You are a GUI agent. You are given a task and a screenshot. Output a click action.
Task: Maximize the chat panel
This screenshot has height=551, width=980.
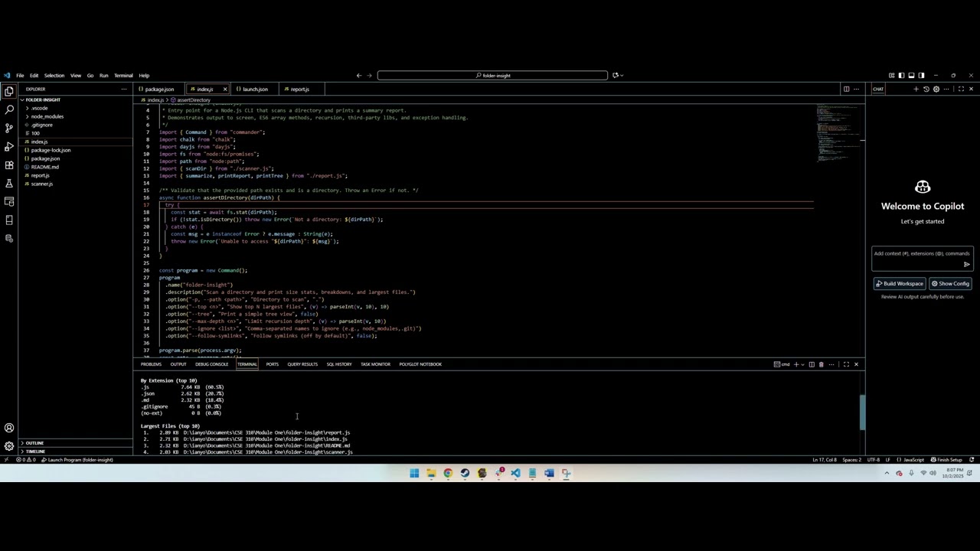pos(961,89)
